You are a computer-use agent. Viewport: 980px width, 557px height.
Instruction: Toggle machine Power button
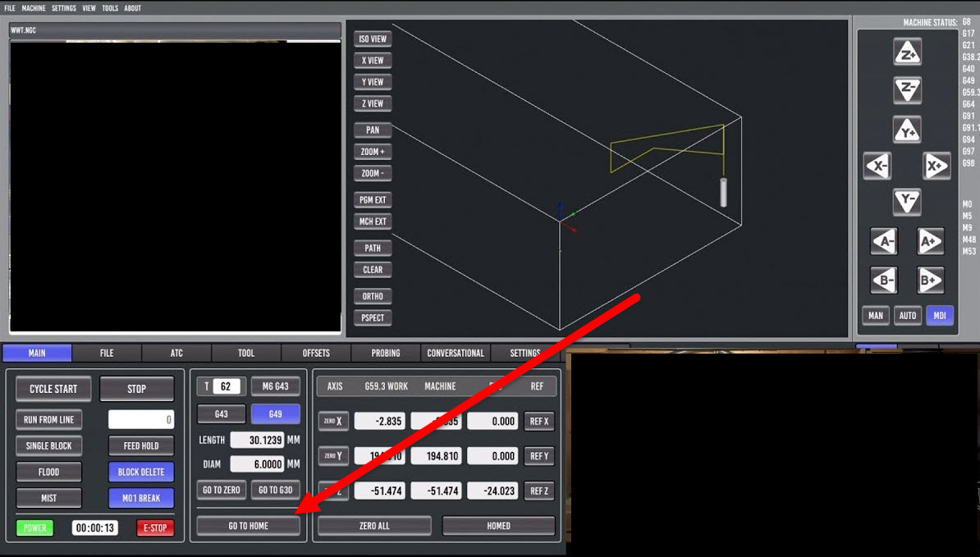pos(34,527)
